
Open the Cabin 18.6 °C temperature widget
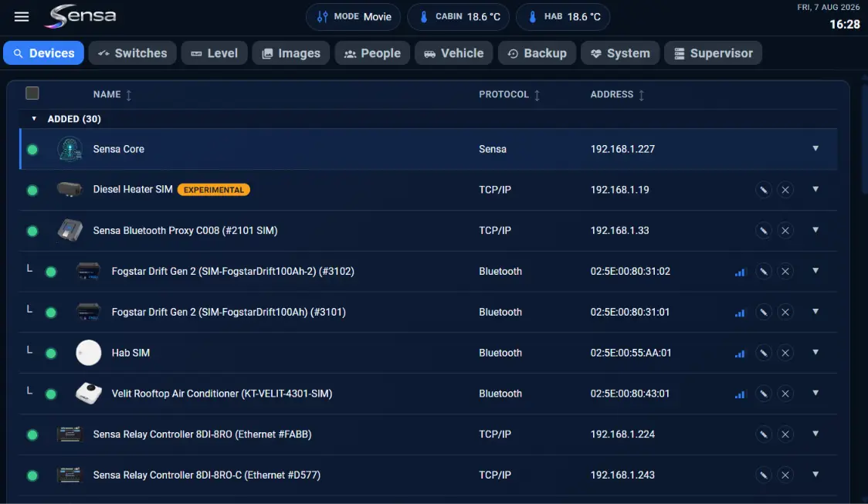pos(459,17)
